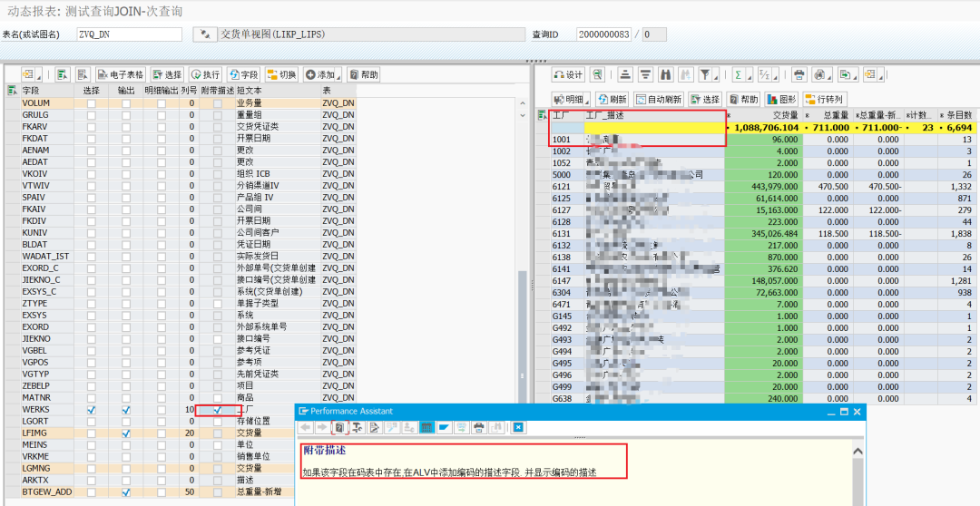Click the 工厂_描述 column header
Screen dimensions: 980x506
tap(654, 115)
